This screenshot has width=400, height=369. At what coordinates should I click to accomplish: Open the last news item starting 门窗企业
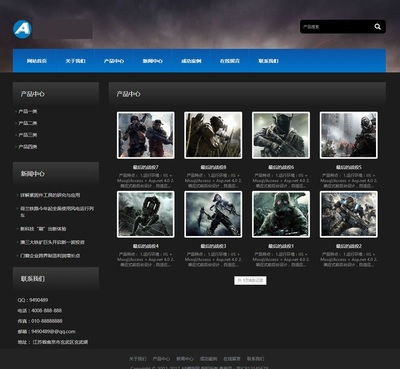[x=50, y=256]
